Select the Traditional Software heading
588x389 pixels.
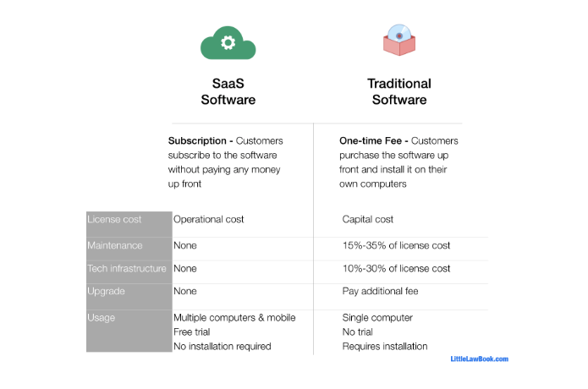[398, 91]
